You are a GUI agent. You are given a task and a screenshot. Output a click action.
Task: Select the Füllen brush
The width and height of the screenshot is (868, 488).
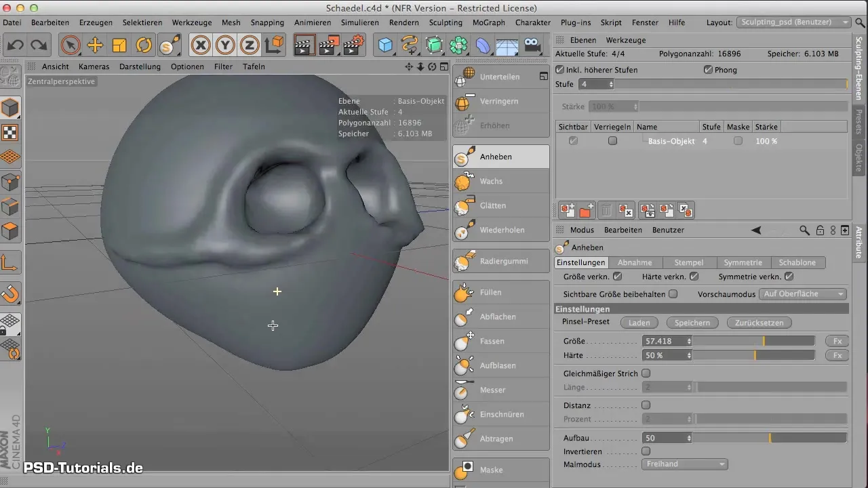[501, 292]
